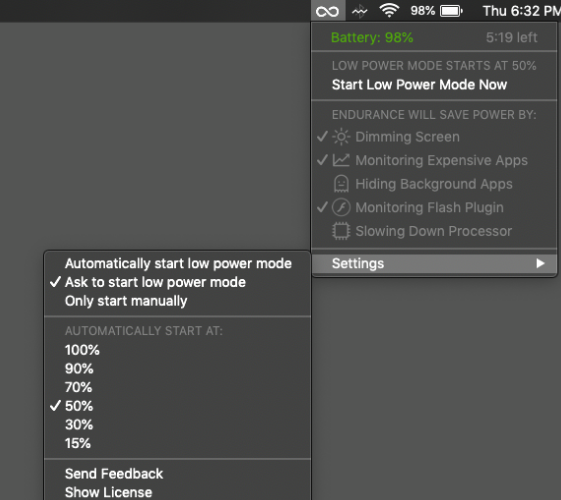Click the Slowing Down Processor chip icon

341,231
